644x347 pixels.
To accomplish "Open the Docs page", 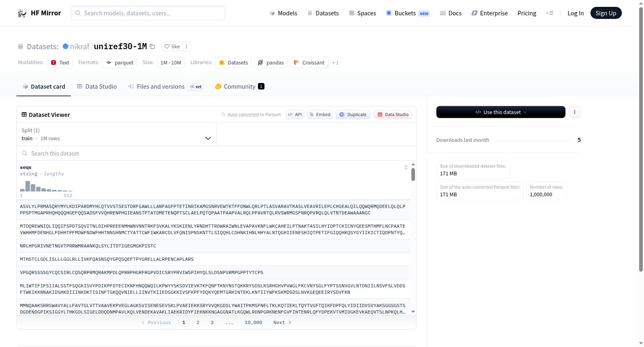I will [x=451, y=13].
